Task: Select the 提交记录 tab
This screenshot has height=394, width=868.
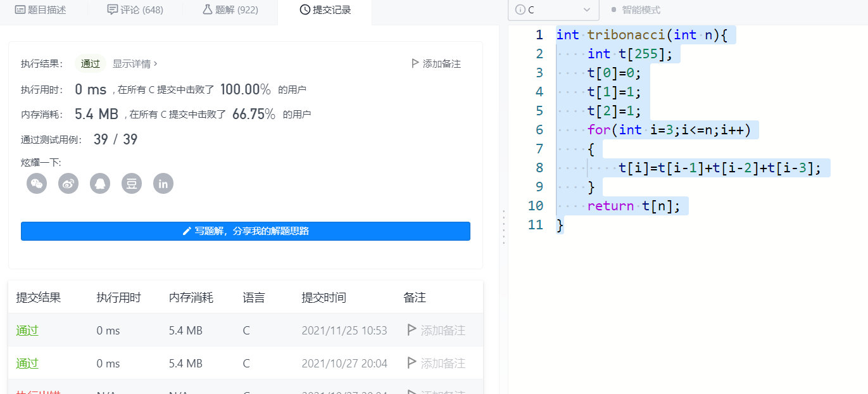Action: coord(325,10)
